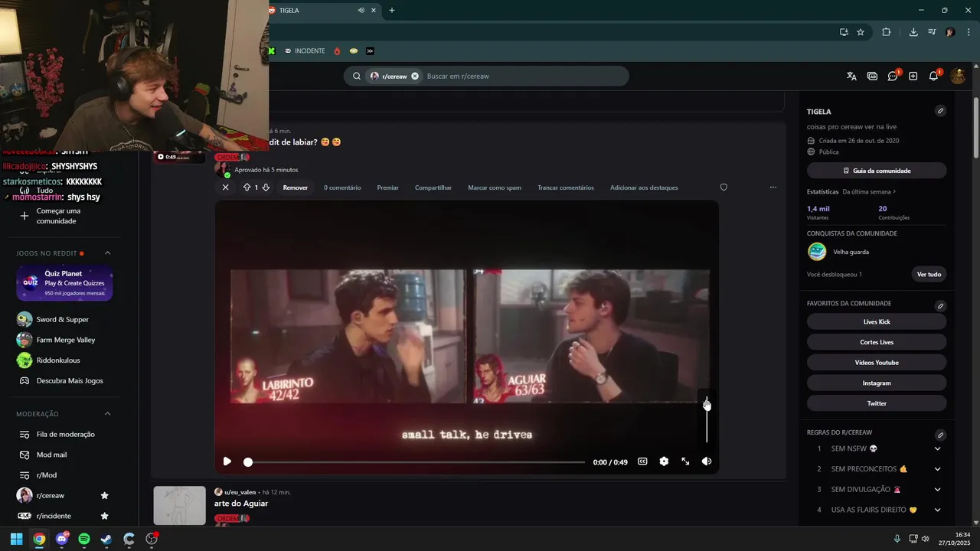Viewport: 980px width, 551px height.
Task: Open the video settings gear
Action: coord(664,461)
